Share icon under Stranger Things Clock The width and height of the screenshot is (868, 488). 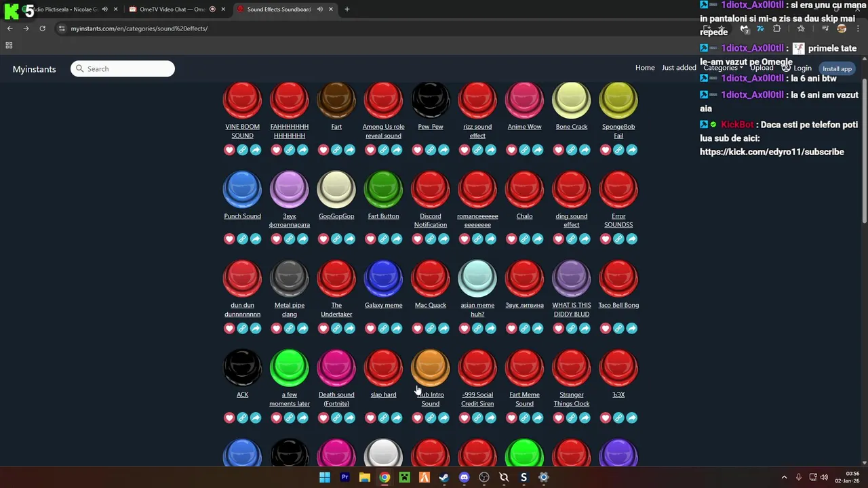click(x=585, y=418)
